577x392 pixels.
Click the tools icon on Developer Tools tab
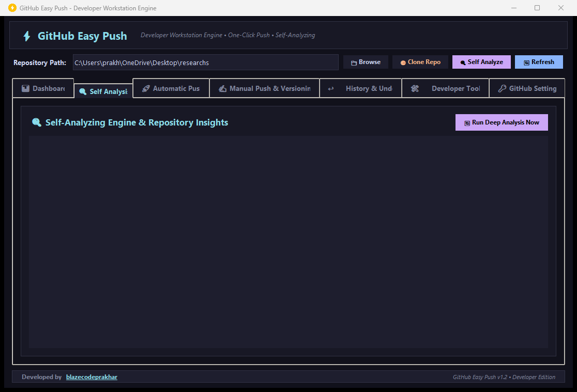click(415, 88)
